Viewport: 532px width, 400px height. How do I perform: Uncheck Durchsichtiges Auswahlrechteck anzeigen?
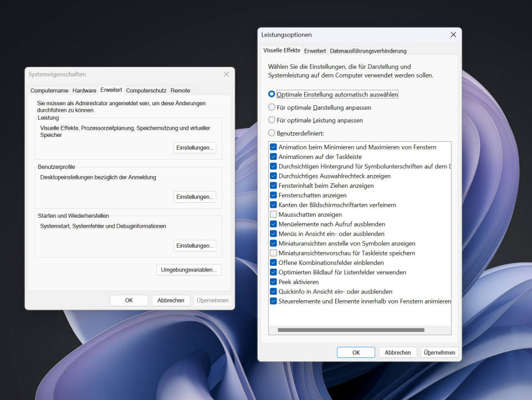pos(273,176)
